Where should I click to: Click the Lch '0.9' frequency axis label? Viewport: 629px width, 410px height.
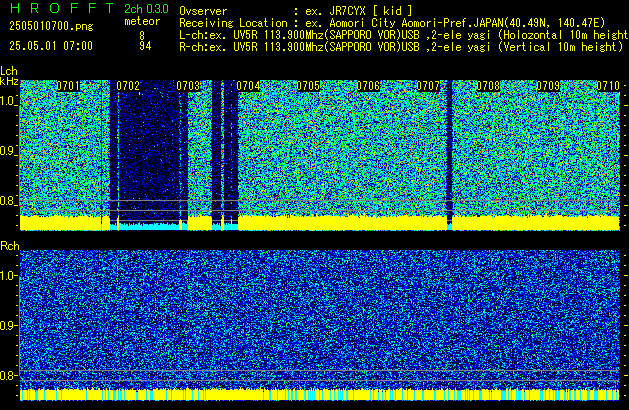coord(8,151)
